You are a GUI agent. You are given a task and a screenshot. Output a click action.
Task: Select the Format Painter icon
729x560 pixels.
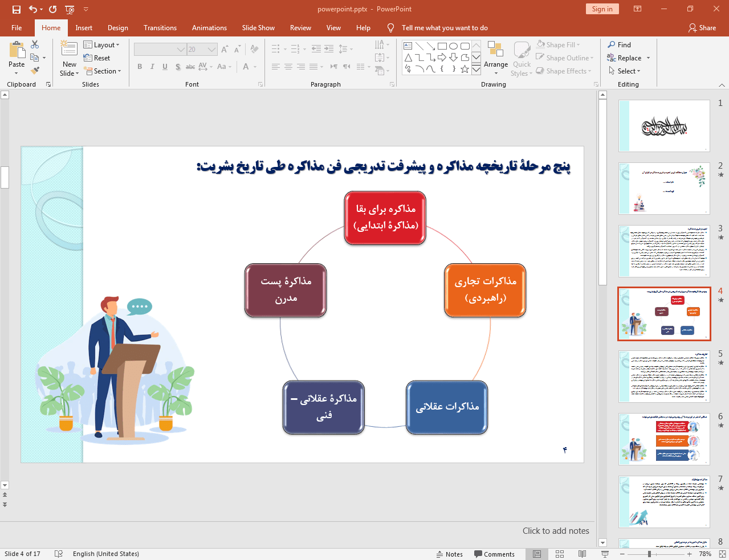[36, 70]
